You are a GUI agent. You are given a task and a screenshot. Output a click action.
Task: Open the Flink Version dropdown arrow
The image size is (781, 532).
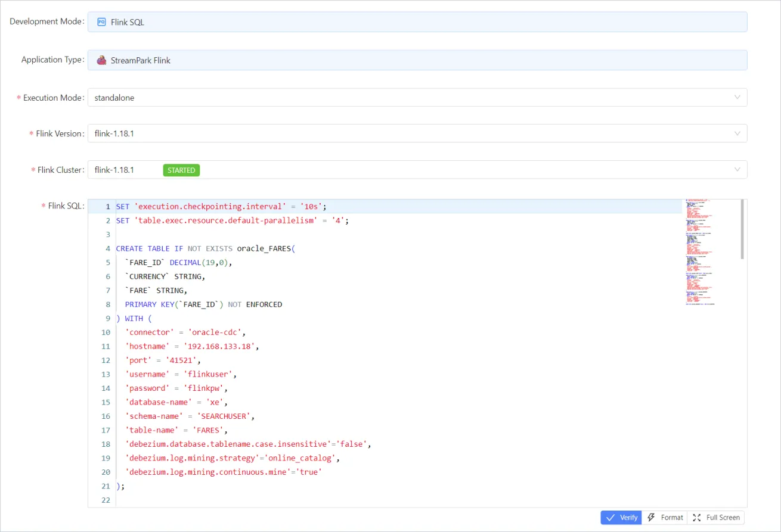click(x=737, y=133)
